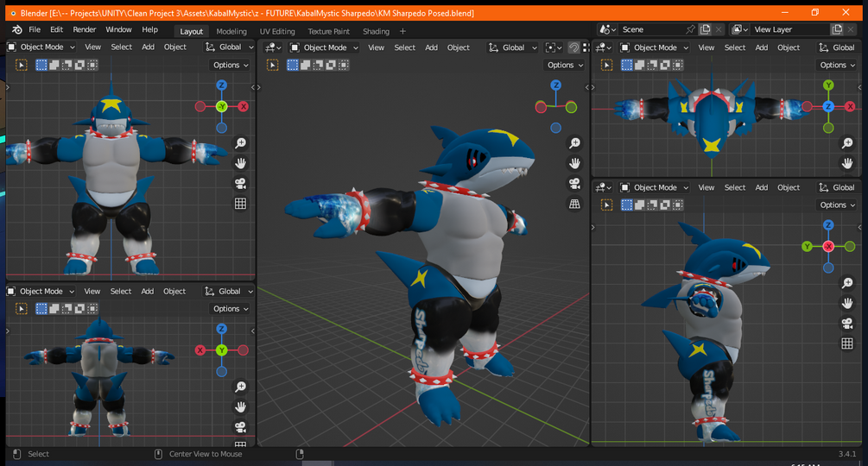Image resolution: width=868 pixels, height=466 pixels.
Task: Enable extend selection mode in perspective viewport
Action: pyautogui.click(x=305, y=66)
